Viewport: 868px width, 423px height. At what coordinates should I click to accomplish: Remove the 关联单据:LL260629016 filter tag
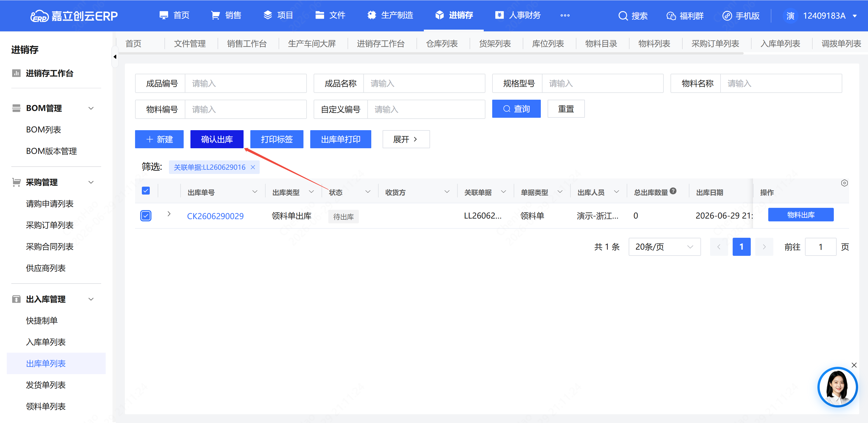(253, 167)
